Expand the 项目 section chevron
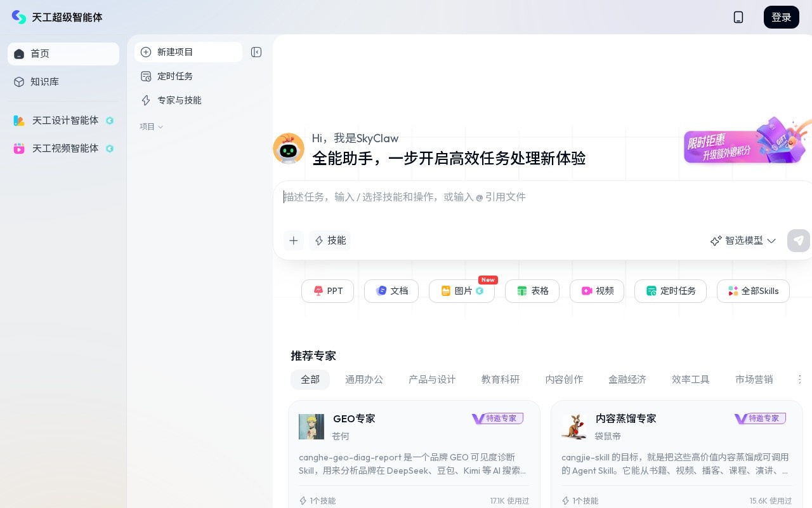812x508 pixels. pos(160,127)
